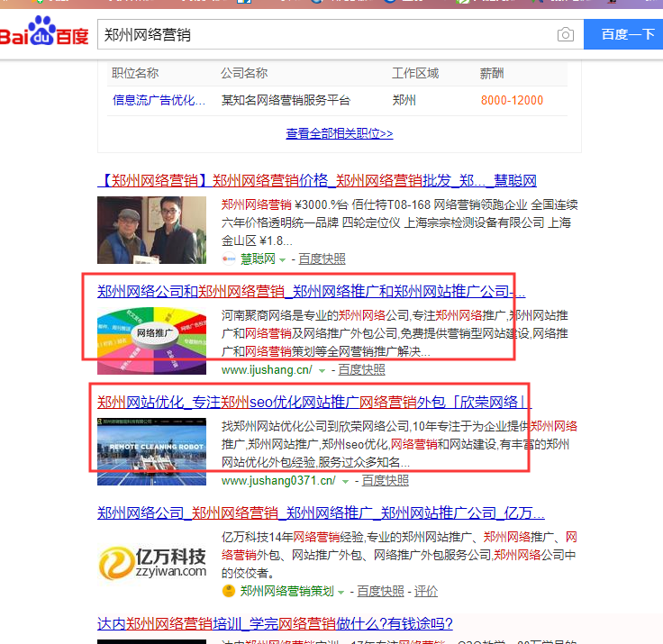Screen dimensions: 663x644
Task: Click company name 某知名网络营销服务平台
Action: (286, 100)
